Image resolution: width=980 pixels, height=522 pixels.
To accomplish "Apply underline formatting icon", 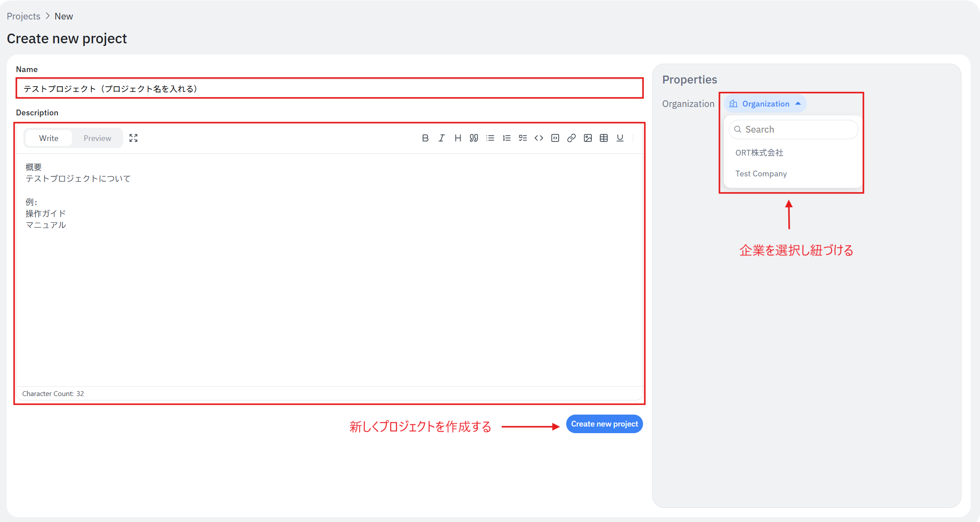I will 620,138.
